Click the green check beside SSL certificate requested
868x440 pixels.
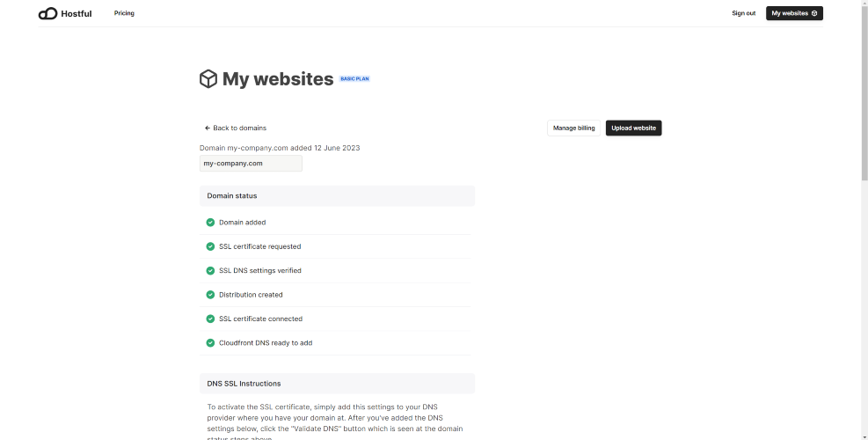pos(210,246)
